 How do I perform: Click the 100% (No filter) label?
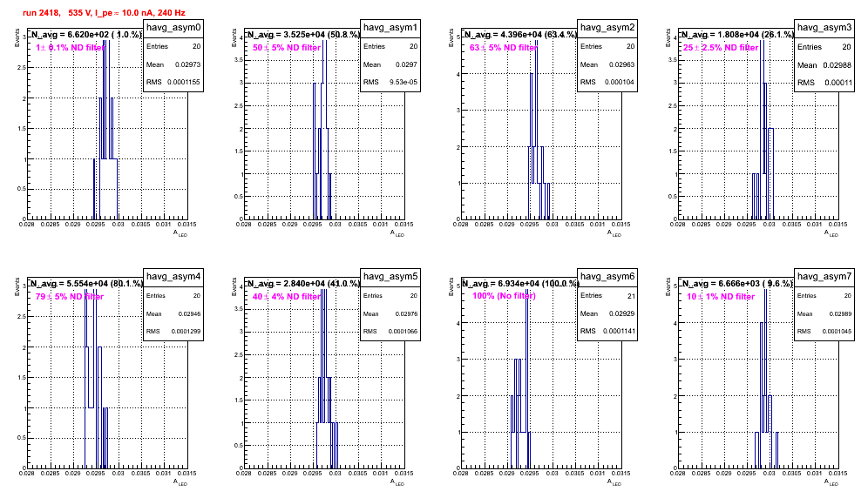(x=505, y=296)
